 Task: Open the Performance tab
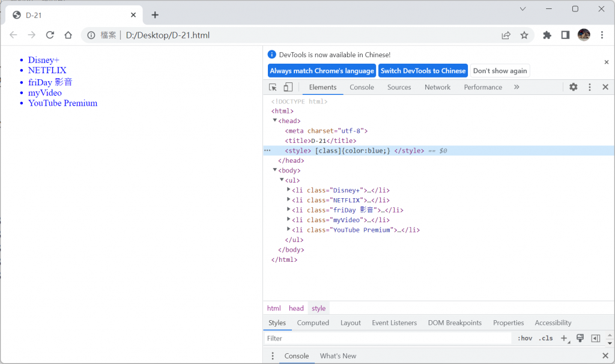483,87
